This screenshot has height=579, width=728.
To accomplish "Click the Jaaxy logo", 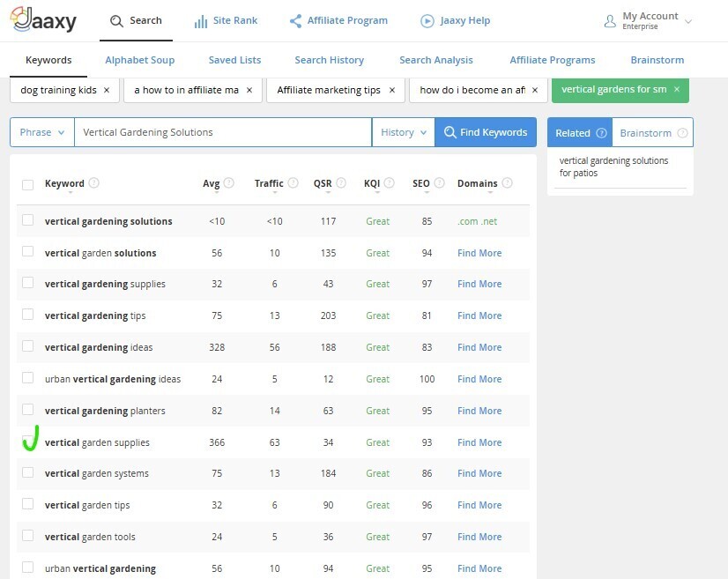I will [43, 20].
